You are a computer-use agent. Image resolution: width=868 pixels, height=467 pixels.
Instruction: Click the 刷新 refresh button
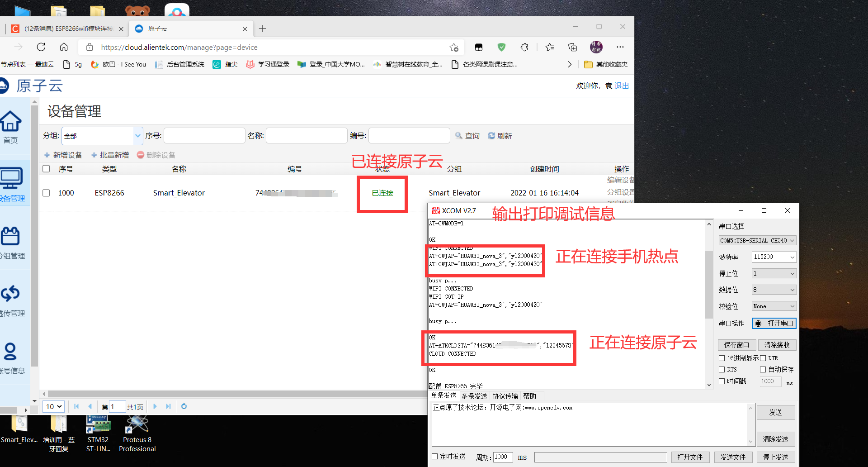tap(500, 136)
